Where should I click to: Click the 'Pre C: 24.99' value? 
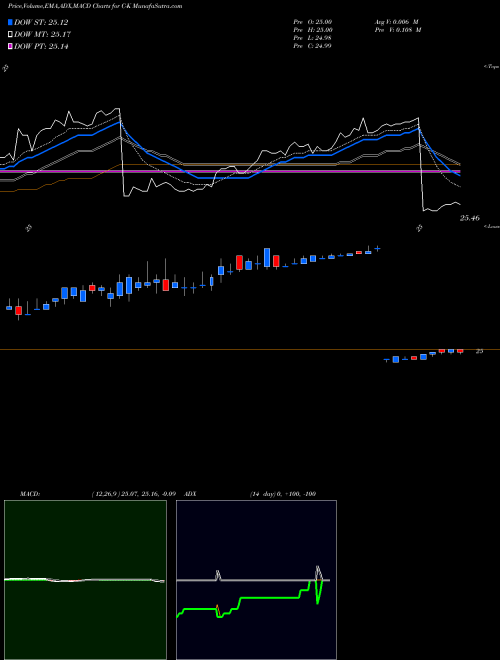pyautogui.click(x=313, y=46)
